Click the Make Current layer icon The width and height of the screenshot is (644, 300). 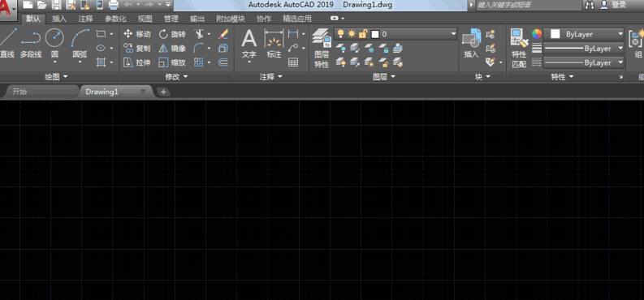[397, 49]
